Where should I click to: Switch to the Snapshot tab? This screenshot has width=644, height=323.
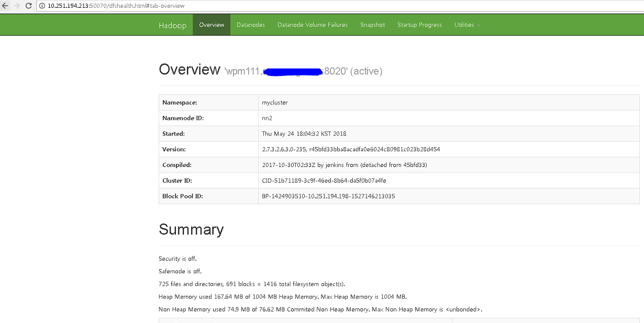[372, 25]
